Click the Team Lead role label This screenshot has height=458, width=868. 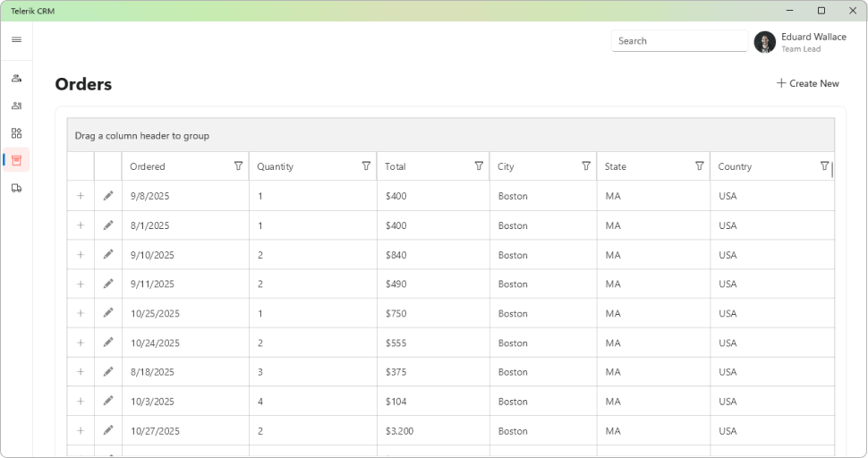click(801, 48)
